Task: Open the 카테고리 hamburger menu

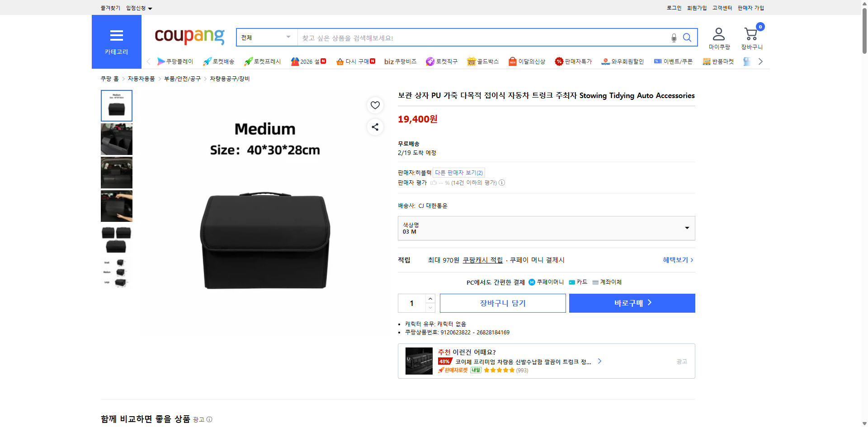Action: 116,35
